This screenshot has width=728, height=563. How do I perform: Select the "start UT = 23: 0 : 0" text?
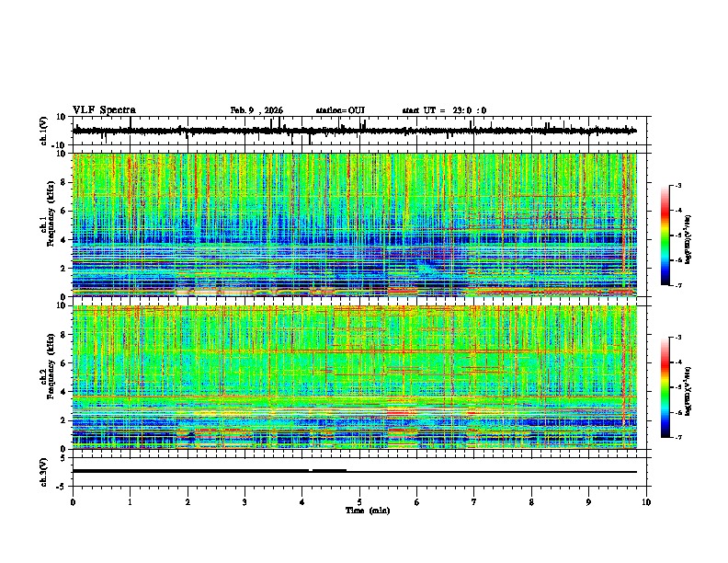[444, 110]
